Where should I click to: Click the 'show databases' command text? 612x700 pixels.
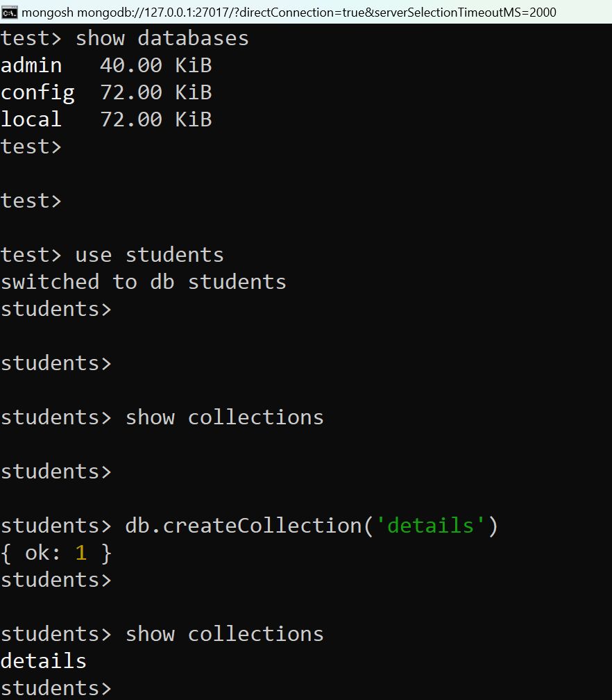point(162,38)
